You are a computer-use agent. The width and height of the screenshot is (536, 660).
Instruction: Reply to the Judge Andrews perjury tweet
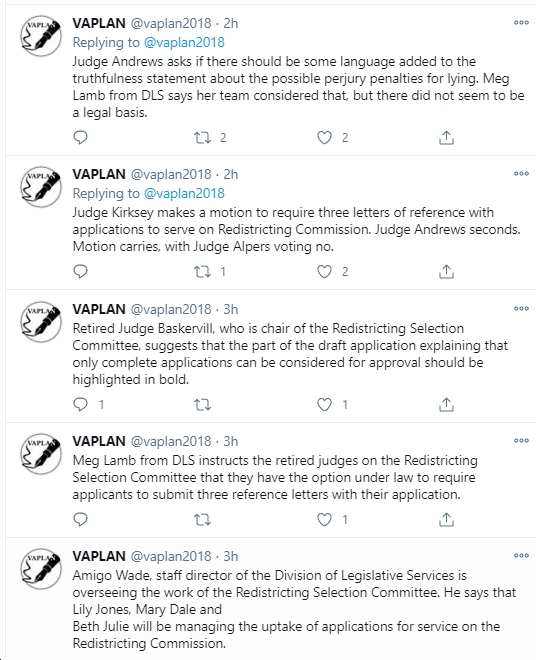pyautogui.click(x=80, y=138)
